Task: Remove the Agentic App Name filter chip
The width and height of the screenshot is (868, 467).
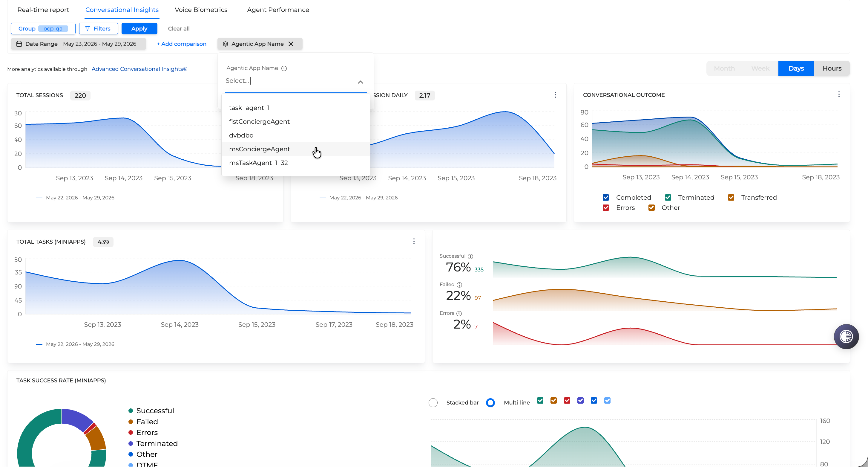Action: [291, 44]
